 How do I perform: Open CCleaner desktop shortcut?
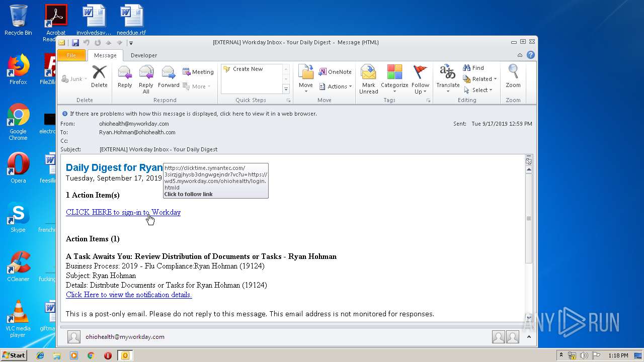click(x=18, y=266)
